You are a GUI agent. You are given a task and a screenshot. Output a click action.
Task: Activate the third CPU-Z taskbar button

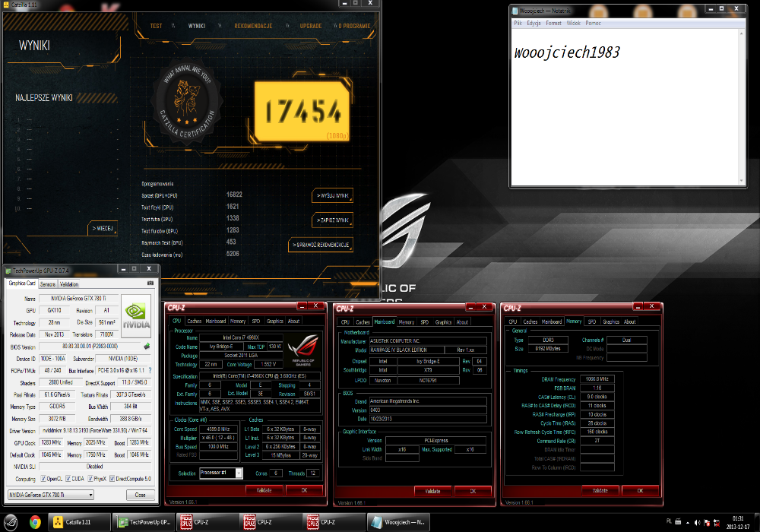pos(334,522)
